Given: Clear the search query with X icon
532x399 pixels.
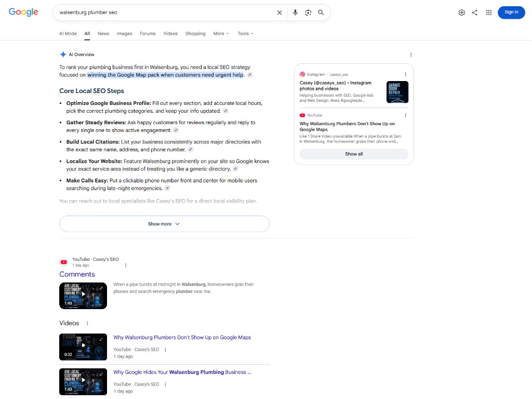Looking at the screenshot, I should (x=279, y=12).
